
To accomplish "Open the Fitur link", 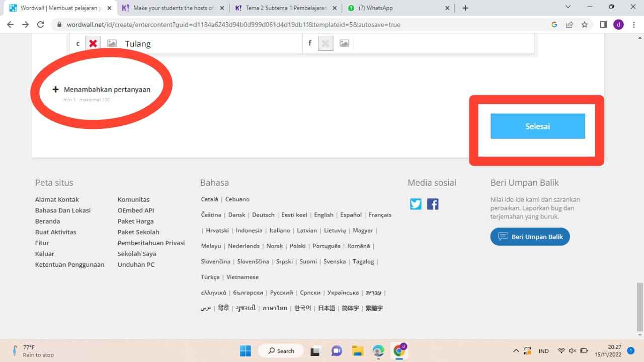I will click(x=42, y=243).
